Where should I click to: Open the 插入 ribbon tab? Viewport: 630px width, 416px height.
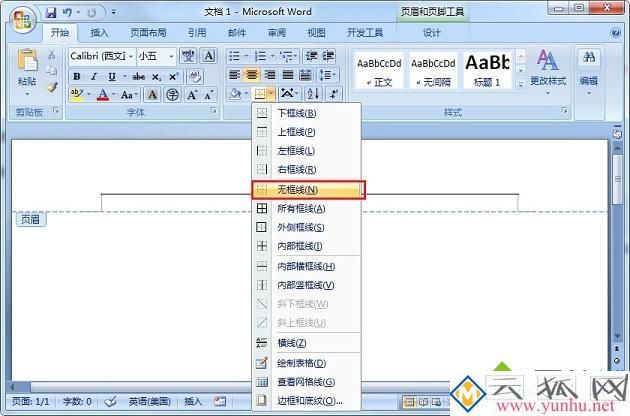[x=99, y=33]
